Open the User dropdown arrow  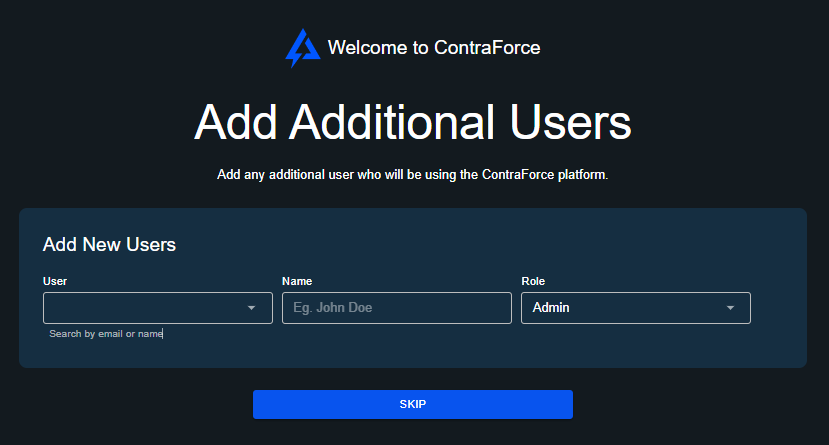(x=252, y=308)
